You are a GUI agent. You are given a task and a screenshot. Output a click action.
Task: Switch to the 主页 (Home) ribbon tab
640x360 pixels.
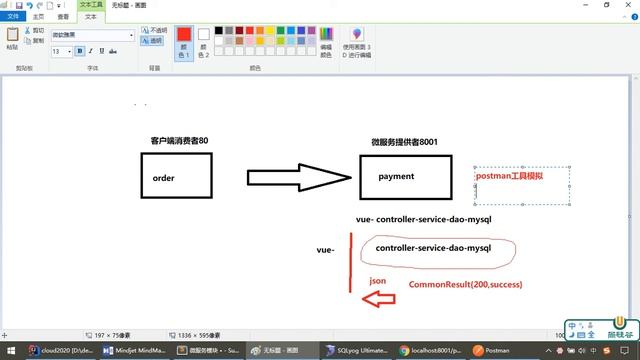coord(38,17)
